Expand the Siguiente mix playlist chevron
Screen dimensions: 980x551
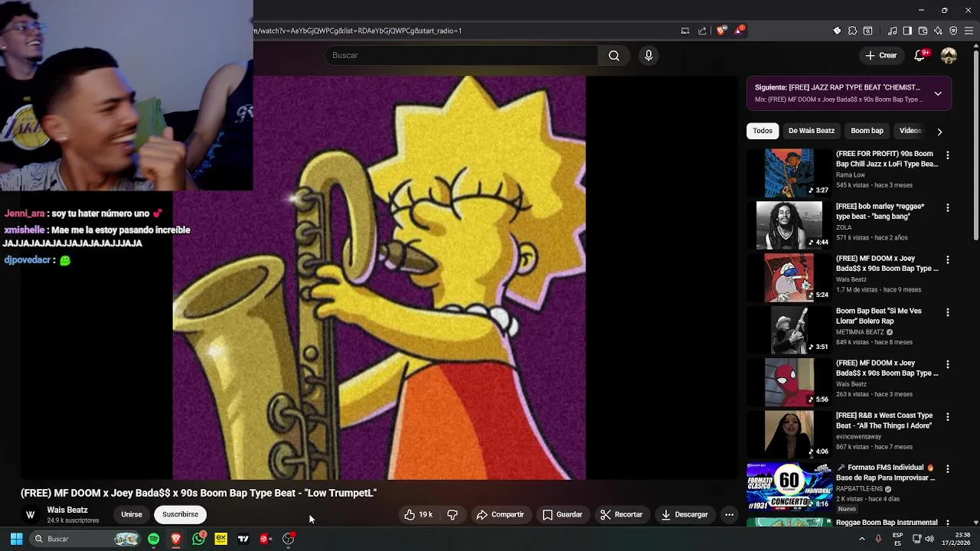point(938,93)
